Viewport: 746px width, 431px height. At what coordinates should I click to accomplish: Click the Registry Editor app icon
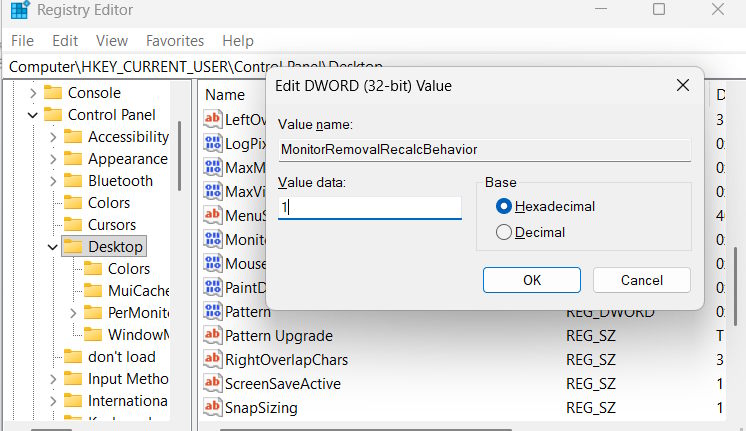pos(20,10)
